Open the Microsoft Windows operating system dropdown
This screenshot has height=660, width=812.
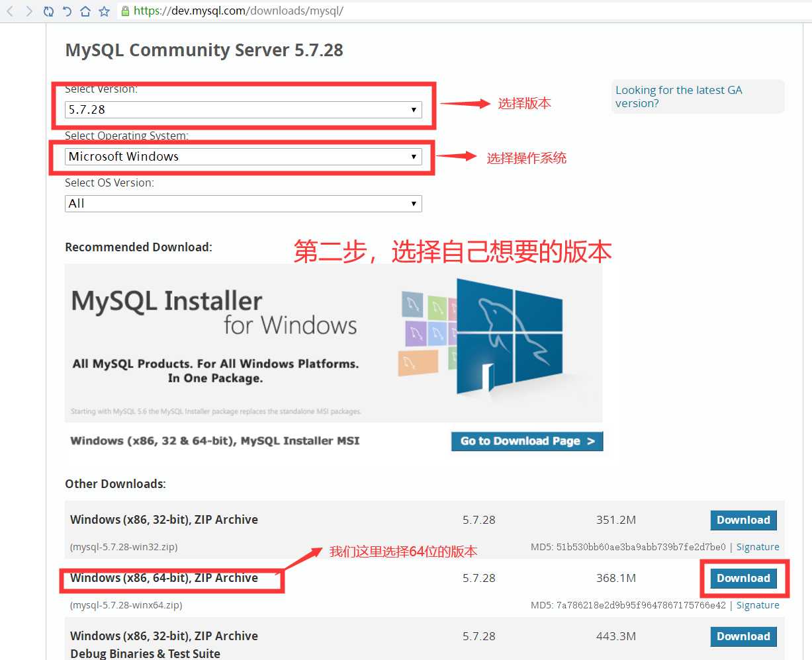tap(244, 157)
